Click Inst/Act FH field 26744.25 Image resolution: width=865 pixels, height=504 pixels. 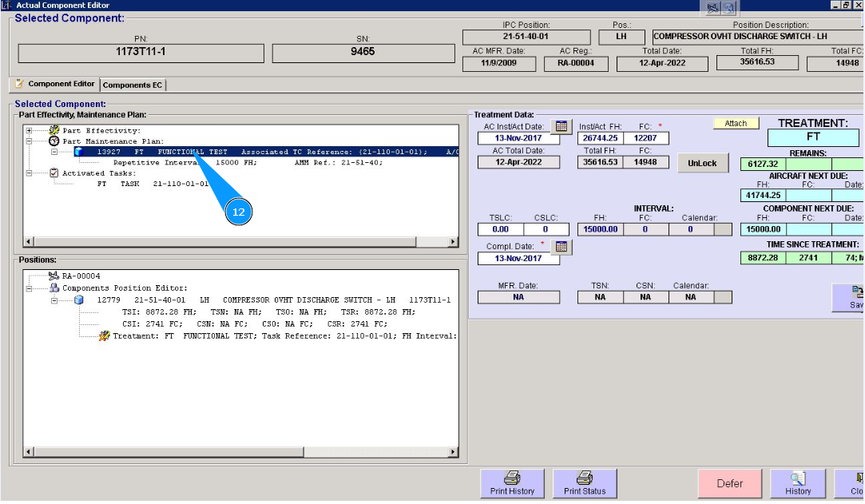(600, 138)
